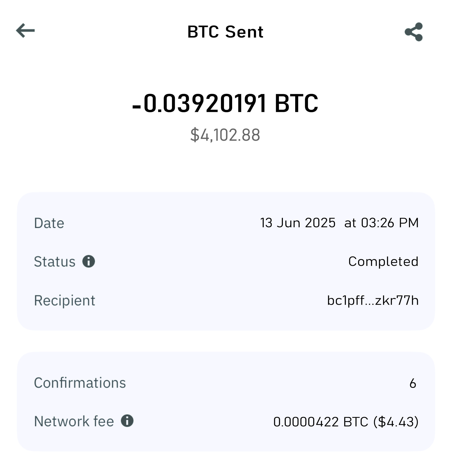Tap the network fee amount
The width and height of the screenshot is (452, 476).
pyautogui.click(x=346, y=422)
